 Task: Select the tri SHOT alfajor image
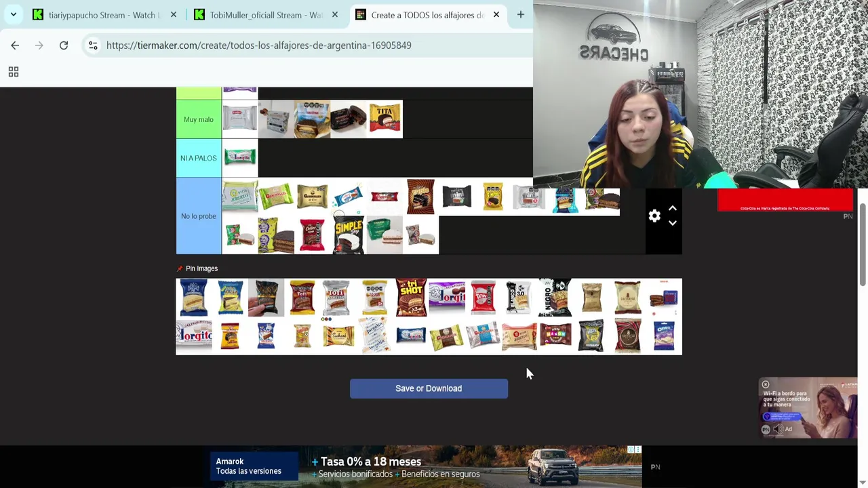pyautogui.click(x=411, y=298)
